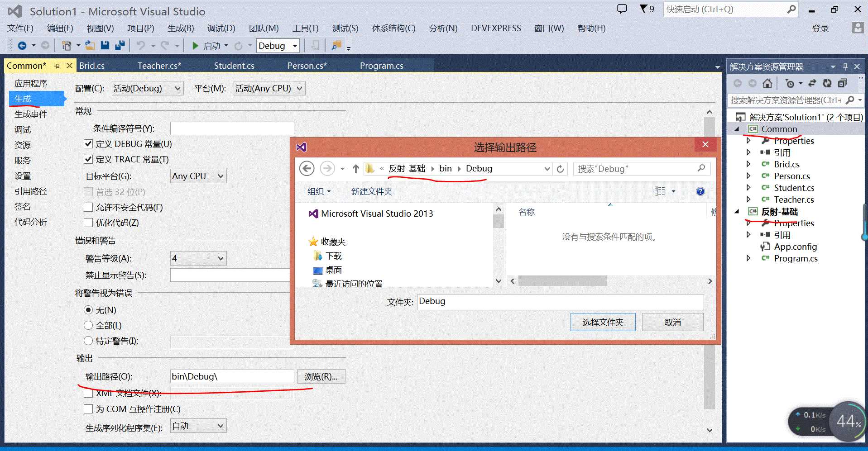Refresh Solution Explorer with the refresh icon

coord(827,83)
